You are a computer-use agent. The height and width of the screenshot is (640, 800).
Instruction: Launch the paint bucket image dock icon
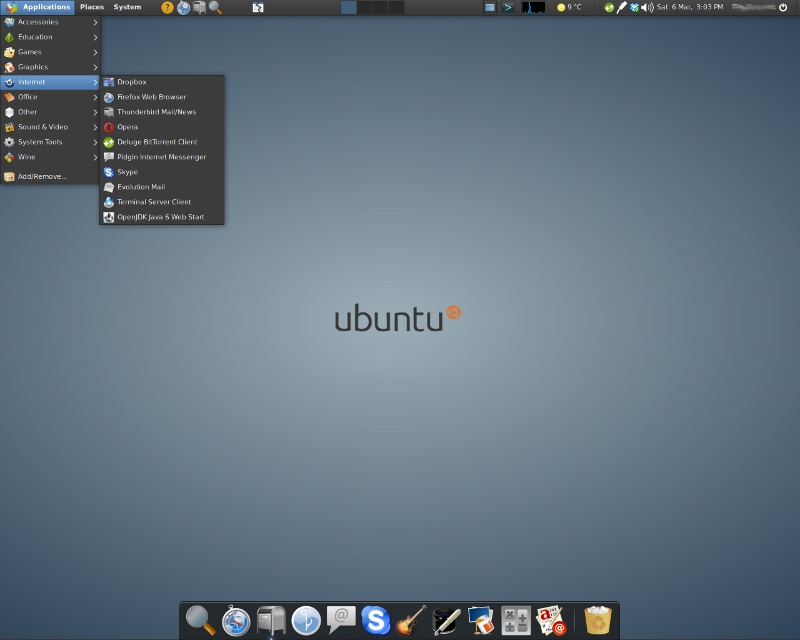coord(481,620)
